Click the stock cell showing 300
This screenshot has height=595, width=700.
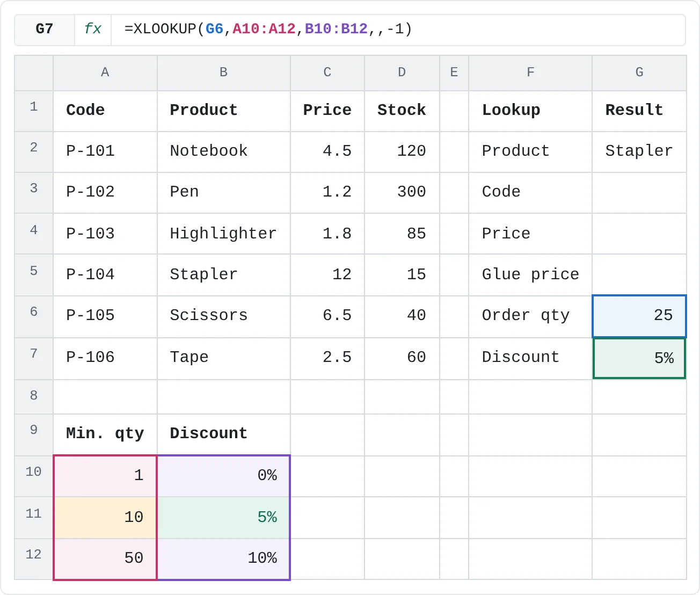coord(402,193)
